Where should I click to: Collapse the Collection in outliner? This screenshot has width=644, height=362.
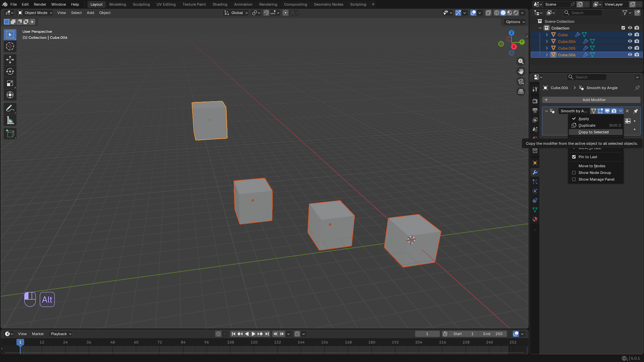540,28
